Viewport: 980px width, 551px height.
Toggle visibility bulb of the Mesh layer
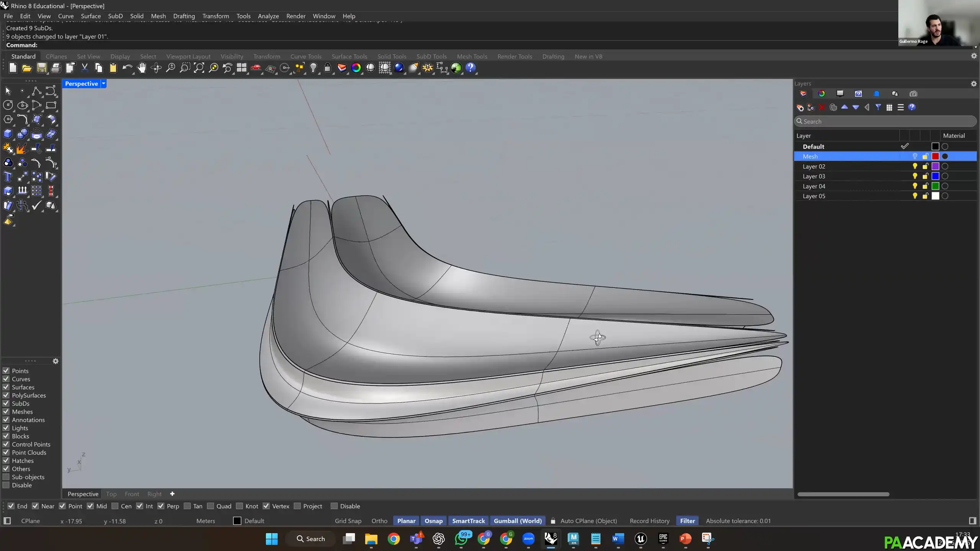(915, 156)
